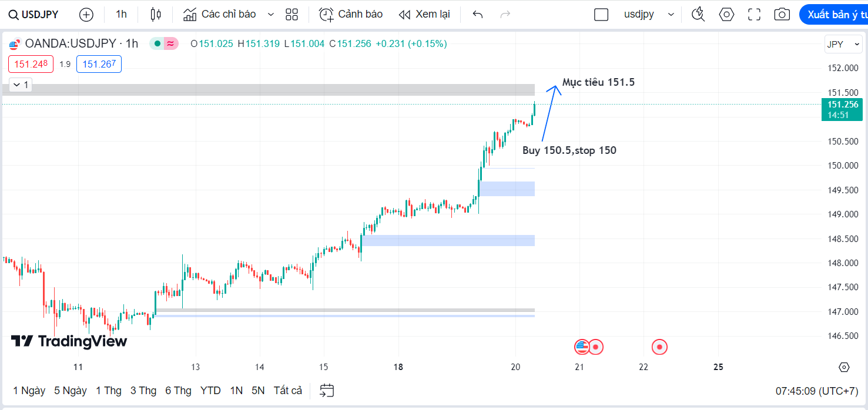The image size is (868, 410).
Task: Expand the indicators favorites dropdown arrow
Action: [271, 15]
